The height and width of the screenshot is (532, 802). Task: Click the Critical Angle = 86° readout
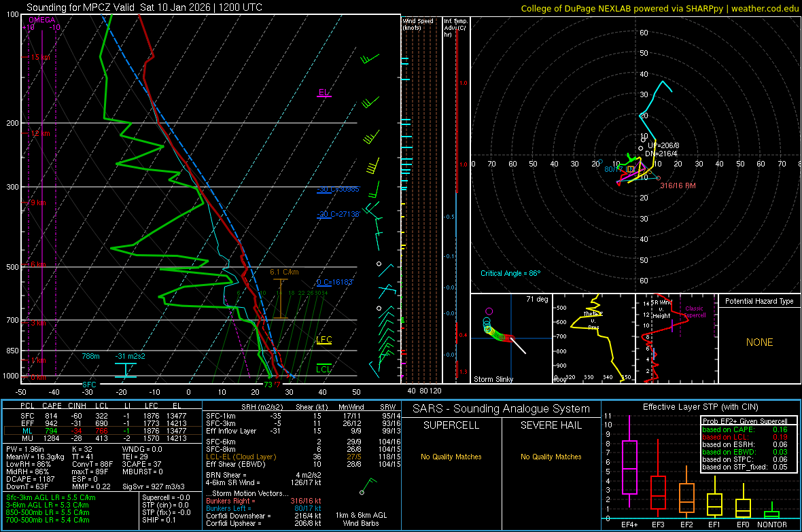point(510,273)
